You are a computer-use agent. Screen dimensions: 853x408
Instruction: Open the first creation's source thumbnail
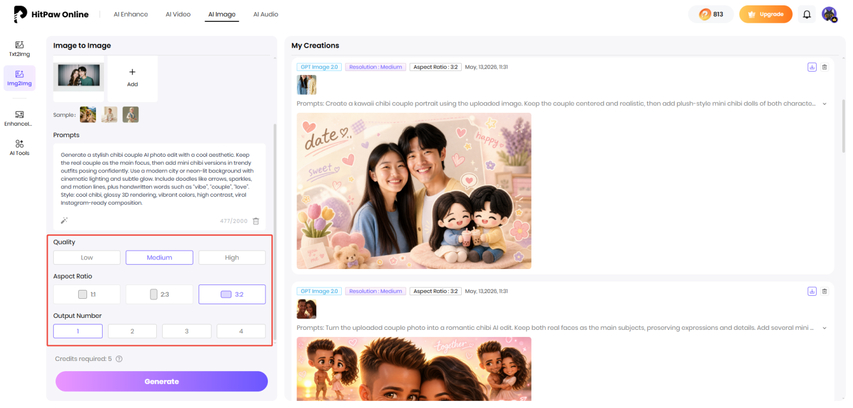point(306,85)
